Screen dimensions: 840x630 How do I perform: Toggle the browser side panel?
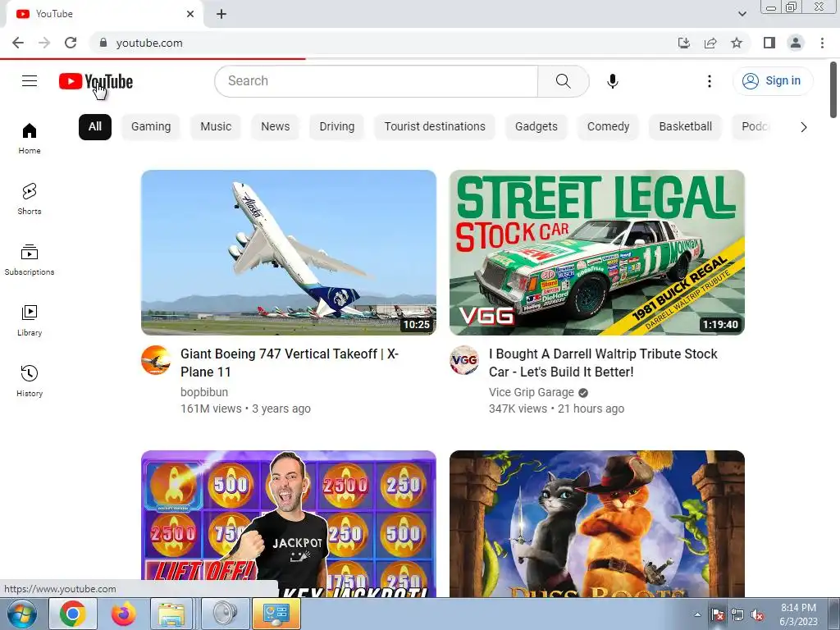(769, 43)
